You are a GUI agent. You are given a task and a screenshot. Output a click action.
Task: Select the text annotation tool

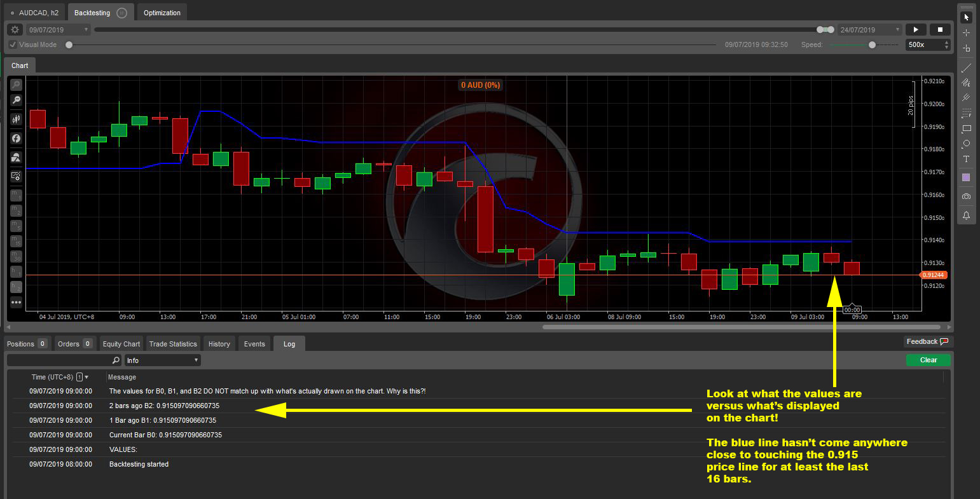[966, 159]
